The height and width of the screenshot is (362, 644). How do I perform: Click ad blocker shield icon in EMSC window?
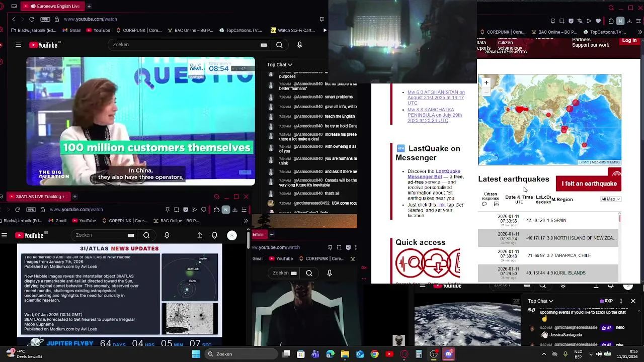point(571,21)
